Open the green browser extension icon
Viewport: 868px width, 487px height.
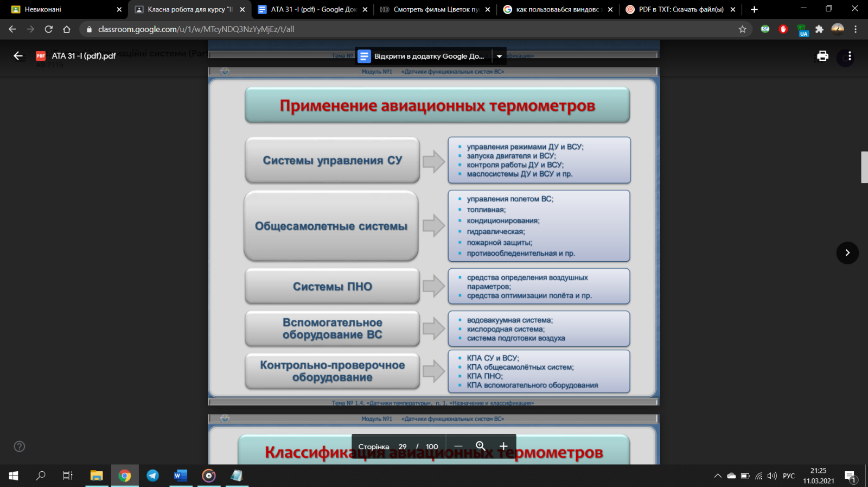click(x=765, y=29)
